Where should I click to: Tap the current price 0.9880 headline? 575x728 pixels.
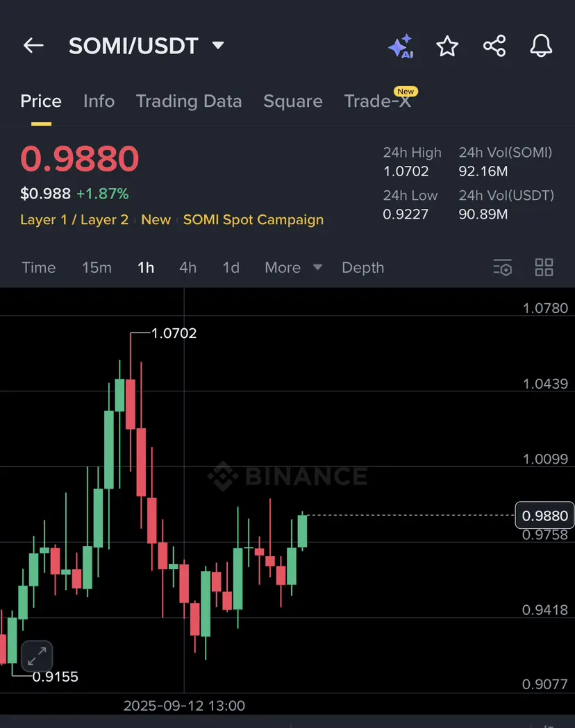point(79,159)
